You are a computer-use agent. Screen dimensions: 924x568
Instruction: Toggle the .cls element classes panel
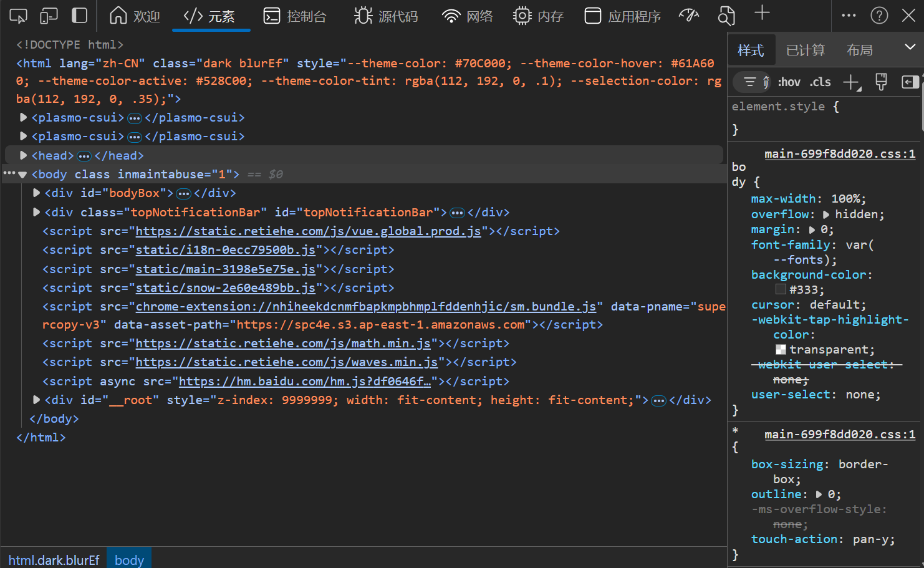point(820,82)
